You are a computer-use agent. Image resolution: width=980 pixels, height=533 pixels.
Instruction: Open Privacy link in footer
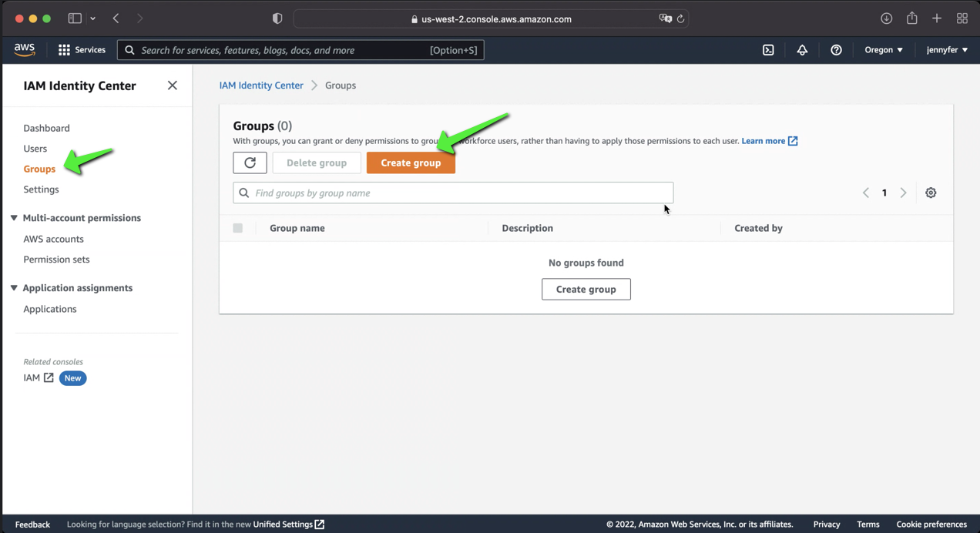coord(827,525)
